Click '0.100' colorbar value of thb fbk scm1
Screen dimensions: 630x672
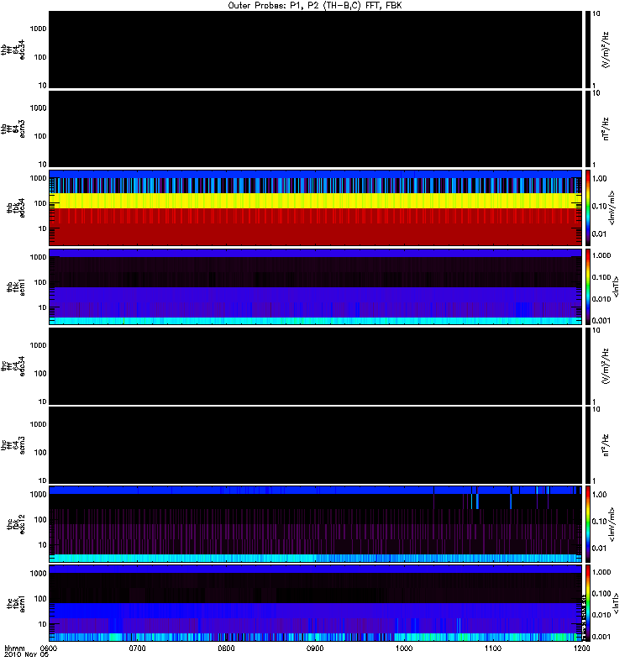coord(601,277)
